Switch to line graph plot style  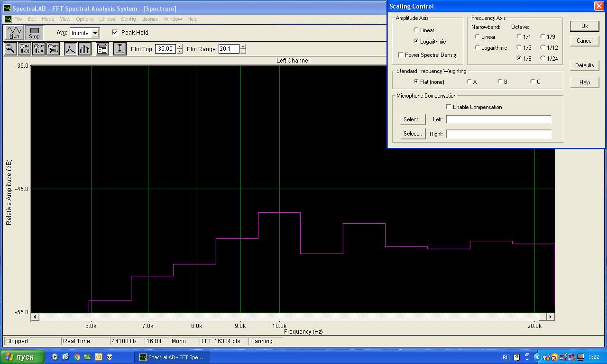point(70,49)
